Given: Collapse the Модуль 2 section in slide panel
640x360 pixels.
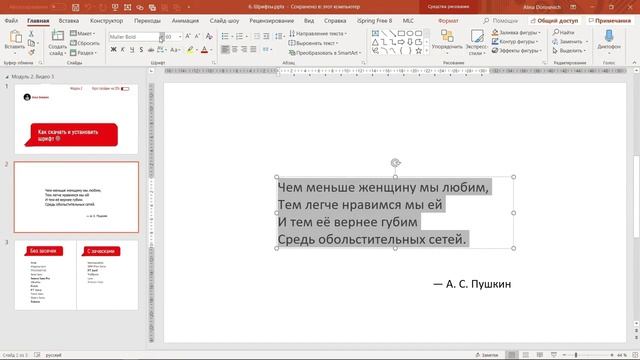Looking at the screenshot, I should pos(7,77).
